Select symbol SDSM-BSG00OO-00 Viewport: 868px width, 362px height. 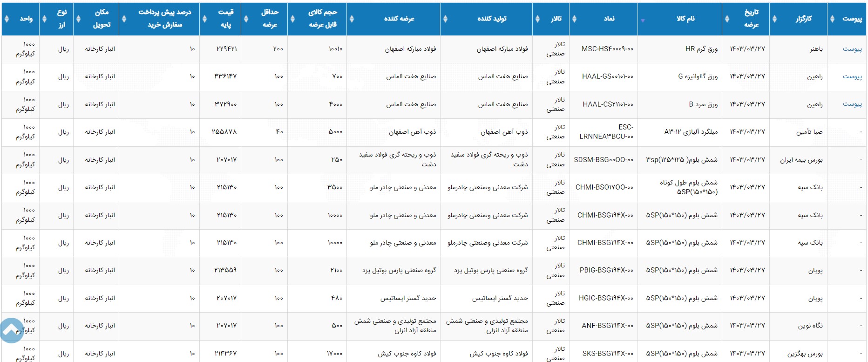coord(604,160)
